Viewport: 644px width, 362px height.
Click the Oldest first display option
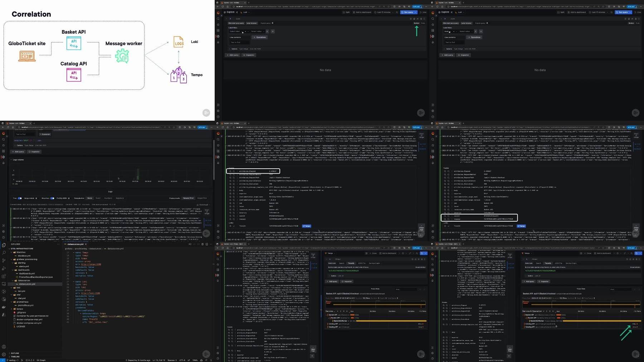point(202,198)
